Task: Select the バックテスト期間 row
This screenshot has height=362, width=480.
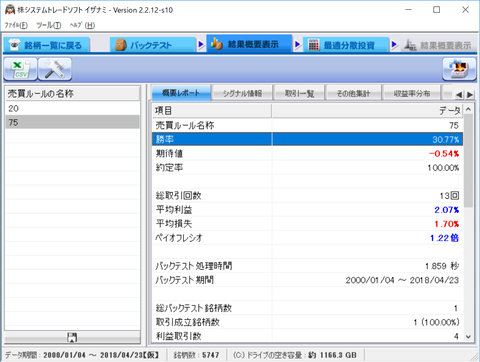Action: [308, 280]
